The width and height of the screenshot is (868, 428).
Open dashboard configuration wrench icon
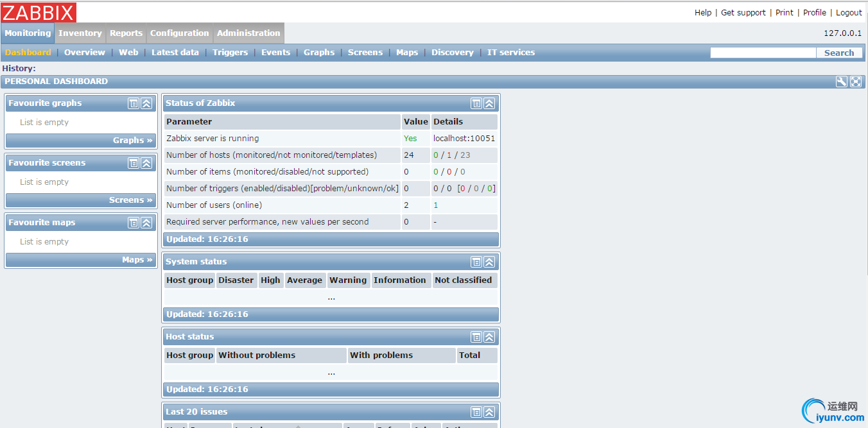click(x=842, y=81)
